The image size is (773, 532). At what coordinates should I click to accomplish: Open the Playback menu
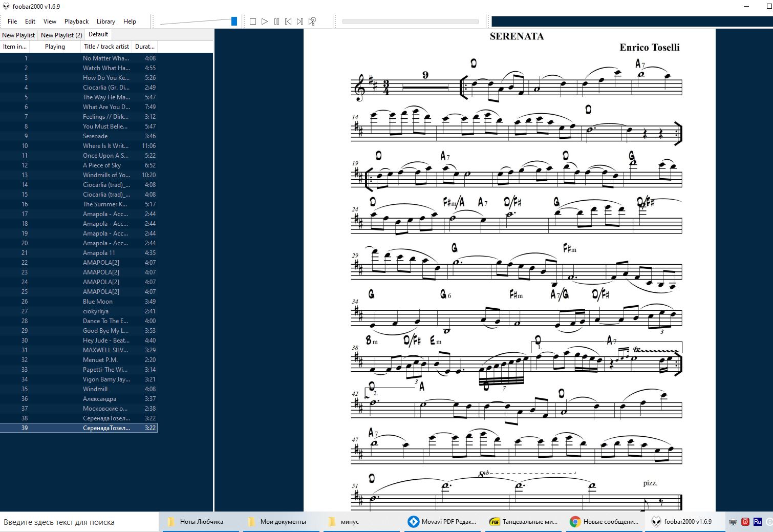click(76, 22)
